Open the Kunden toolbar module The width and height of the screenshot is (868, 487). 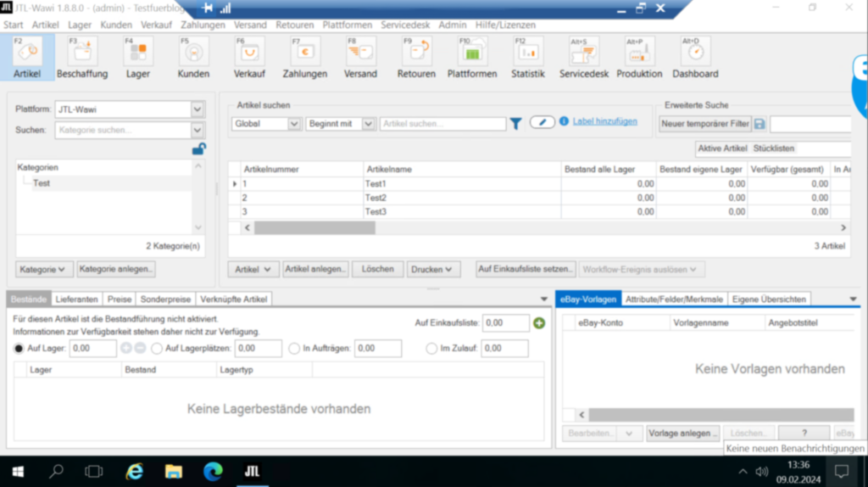pos(193,58)
